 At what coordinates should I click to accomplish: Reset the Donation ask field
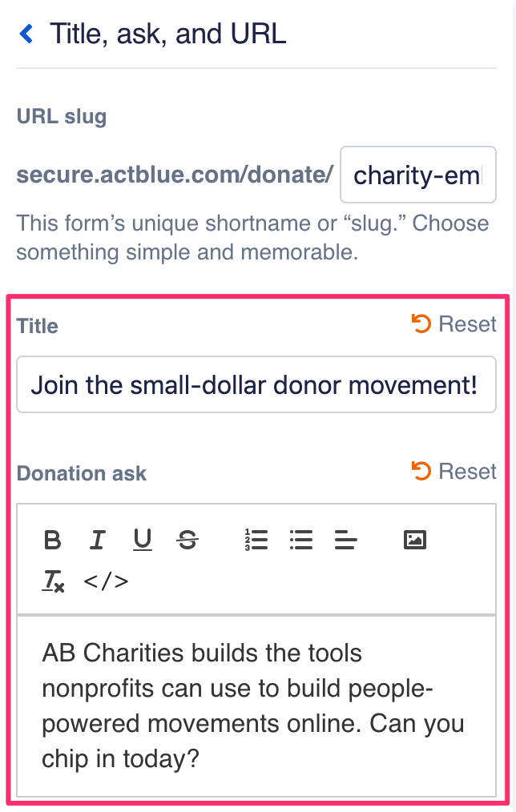pos(454,472)
